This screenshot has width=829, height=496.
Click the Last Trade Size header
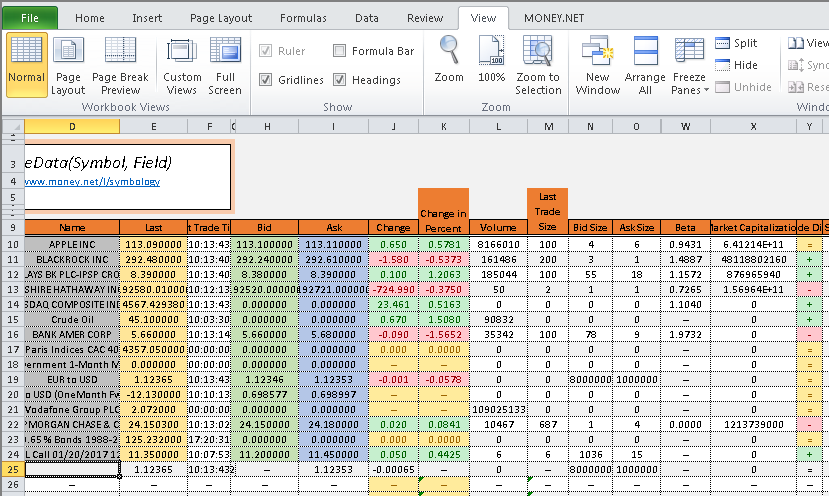pos(547,212)
